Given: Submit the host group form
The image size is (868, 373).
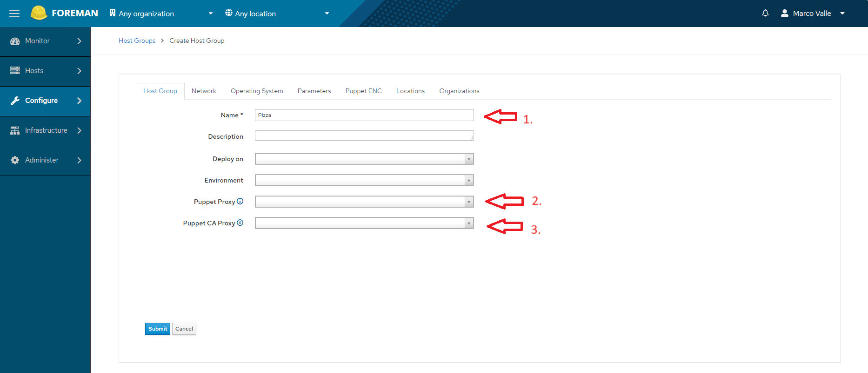Looking at the screenshot, I should point(158,329).
